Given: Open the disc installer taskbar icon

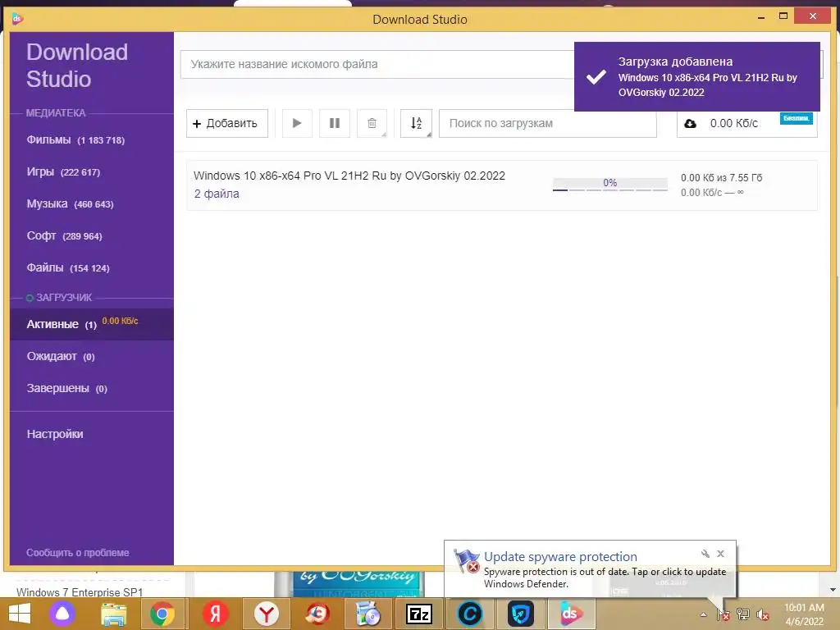Looking at the screenshot, I should coord(368,614).
